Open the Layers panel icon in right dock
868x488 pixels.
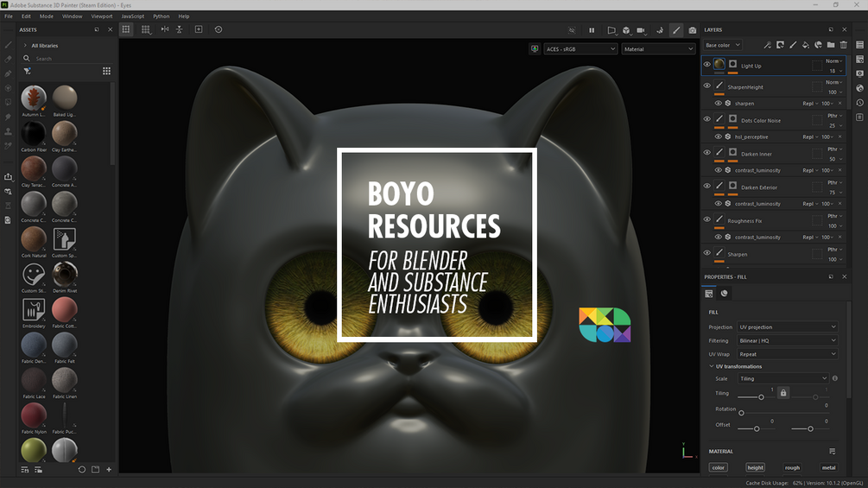tap(859, 45)
